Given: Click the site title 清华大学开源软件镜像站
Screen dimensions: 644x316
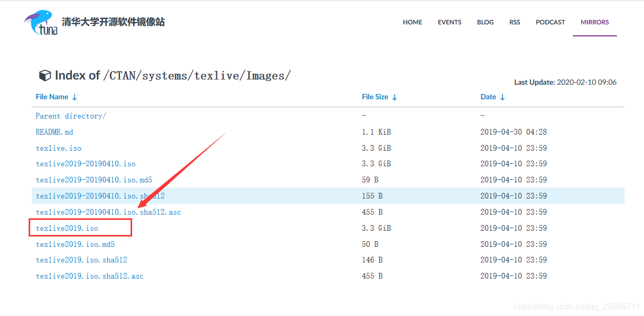Looking at the screenshot, I should (x=113, y=22).
